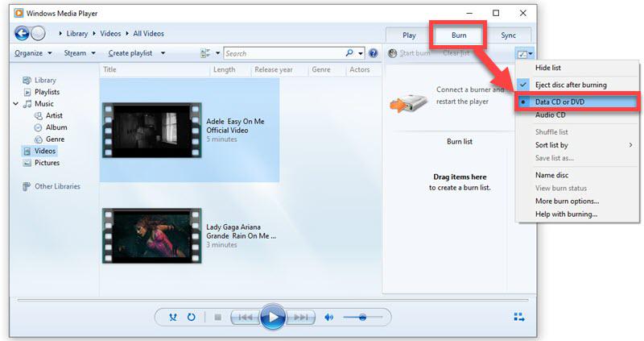
Task: Skip to the previous track
Action: (x=246, y=317)
